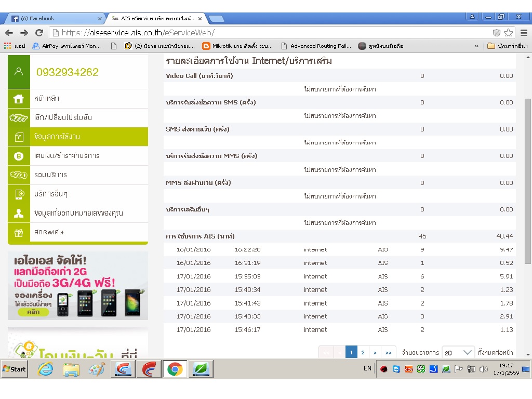Switch to the Chrome taskbar button
This screenshot has width=532, height=399.
tap(175, 369)
